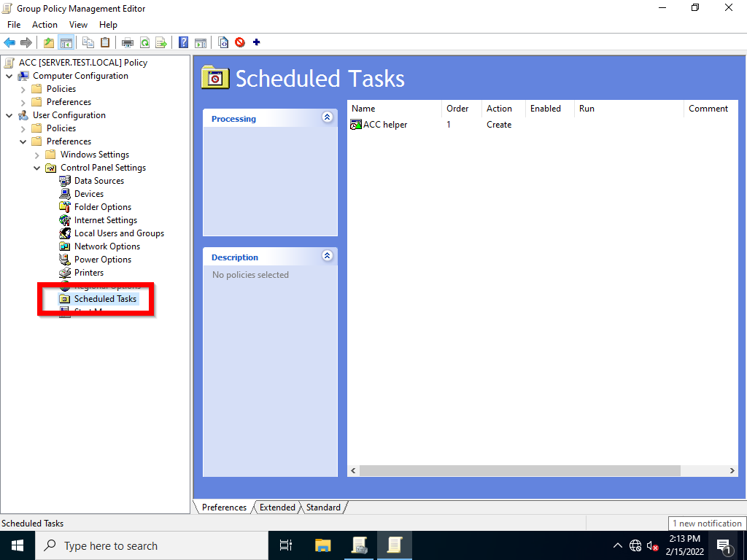Screen dimensions: 747x560
Task: Open the View menu
Action: [78, 25]
